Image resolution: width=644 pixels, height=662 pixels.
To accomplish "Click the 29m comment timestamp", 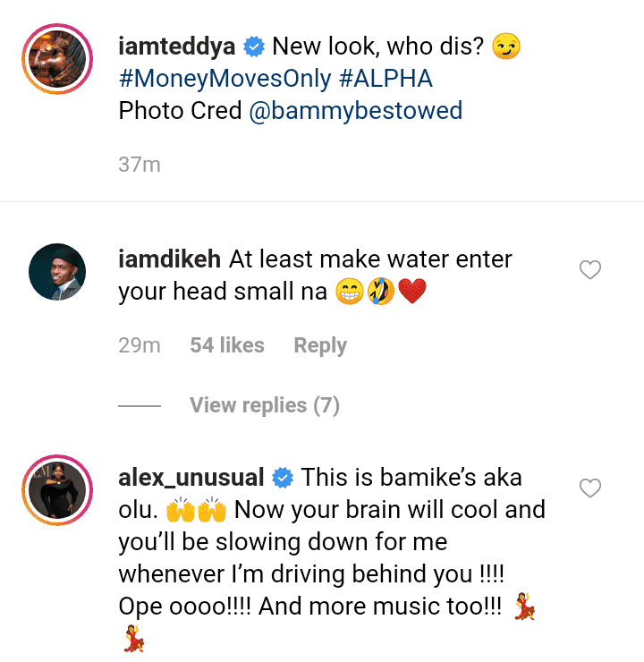I will 139,345.
